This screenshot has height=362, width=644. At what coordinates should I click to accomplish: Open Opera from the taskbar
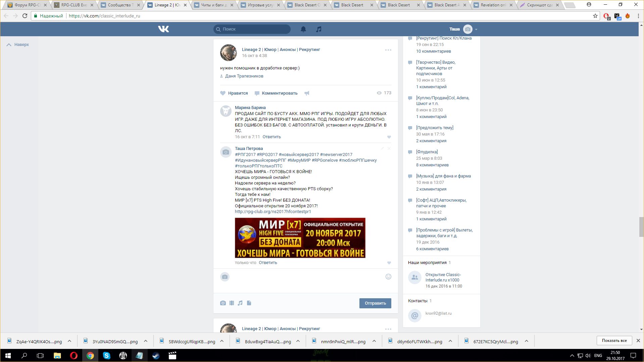(74, 356)
